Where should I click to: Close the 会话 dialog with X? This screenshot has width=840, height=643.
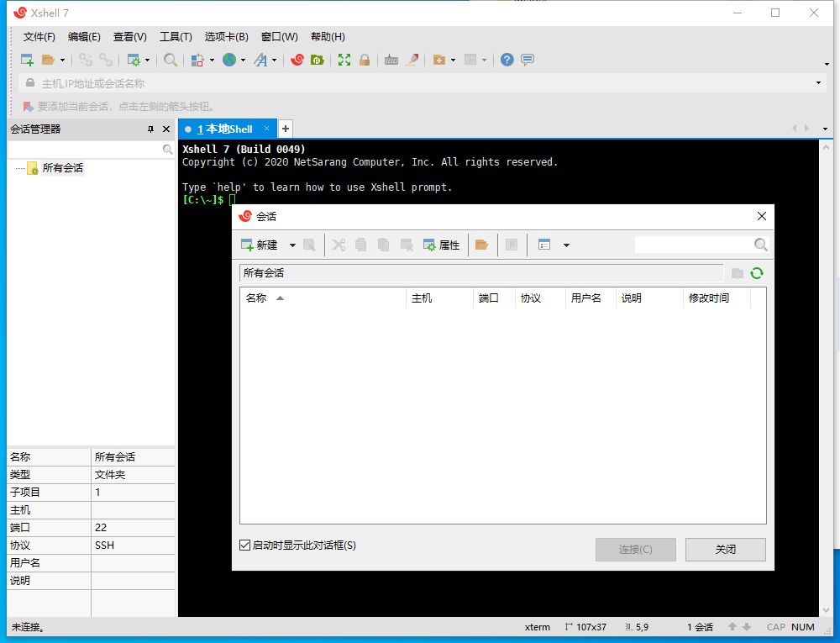(761, 216)
